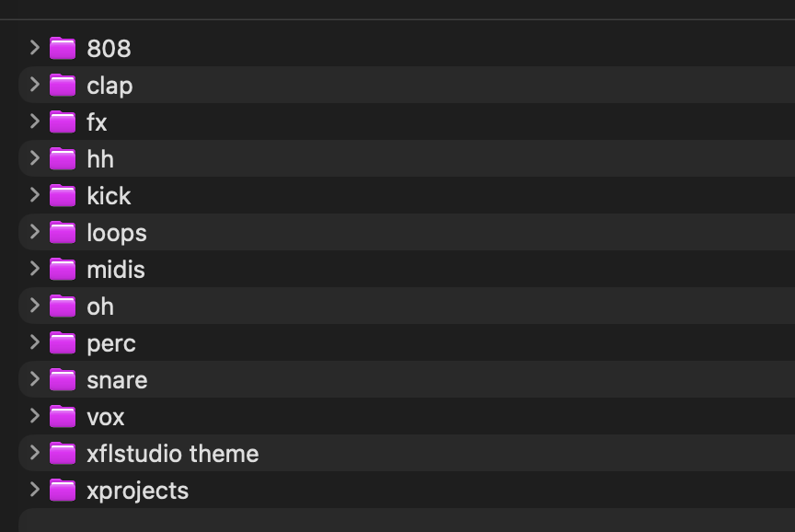Viewport: 795px width, 532px height.
Task: Click the clap folder icon
Action: click(x=63, y=86)
